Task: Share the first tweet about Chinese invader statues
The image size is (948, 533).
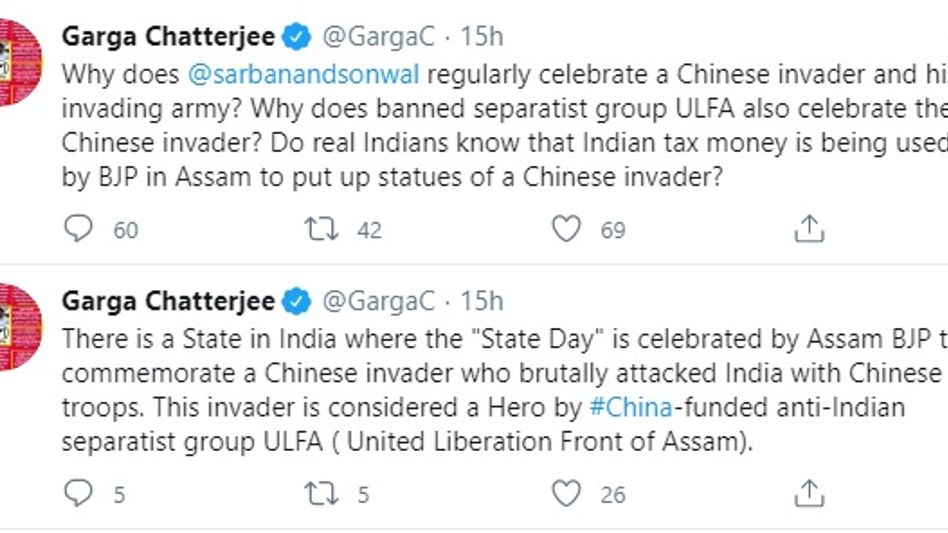Action: click(x=807, y=230)
